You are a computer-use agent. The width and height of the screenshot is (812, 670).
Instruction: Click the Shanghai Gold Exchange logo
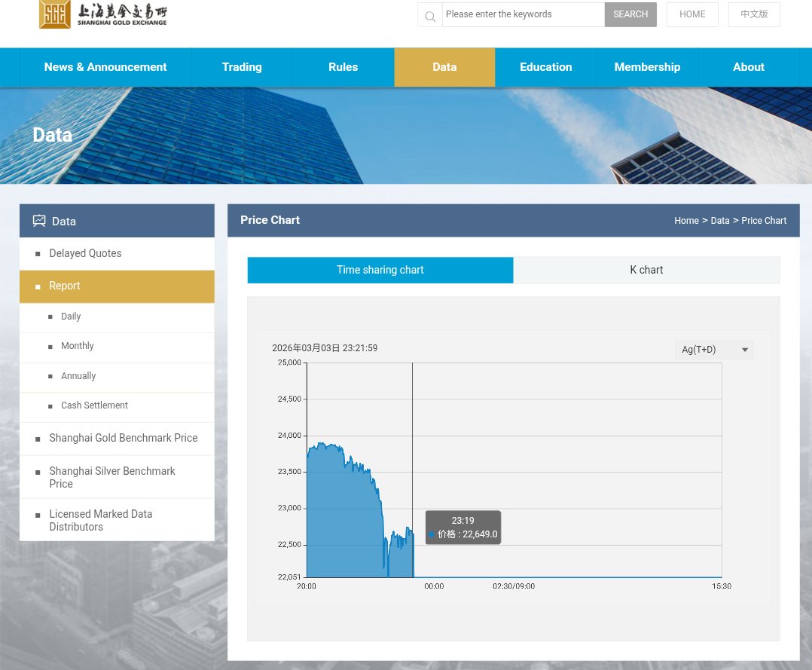click(x=103, y=14)
